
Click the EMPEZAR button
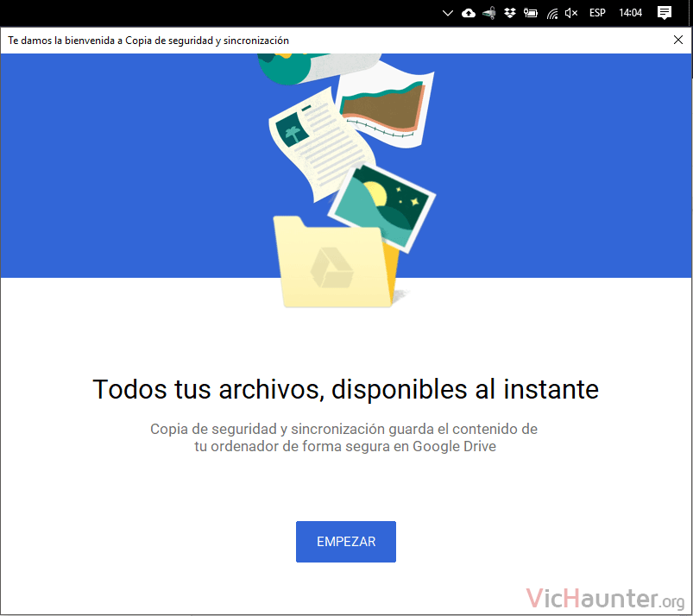click(345, 541)
